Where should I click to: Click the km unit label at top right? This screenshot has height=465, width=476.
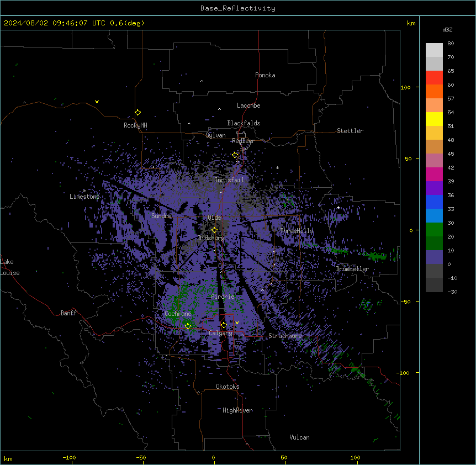tap(411, 23)
